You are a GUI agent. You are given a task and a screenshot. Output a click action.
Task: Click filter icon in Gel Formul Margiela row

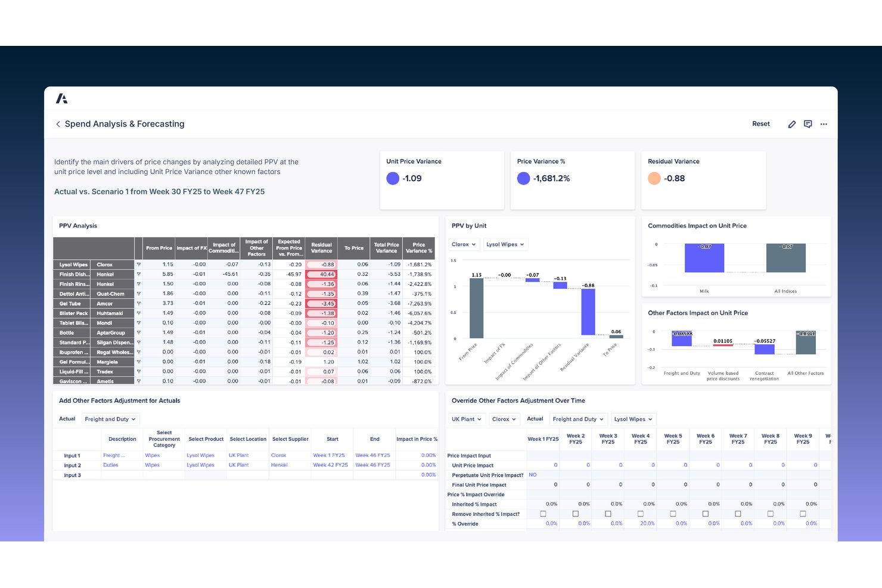tap(139, 362)
